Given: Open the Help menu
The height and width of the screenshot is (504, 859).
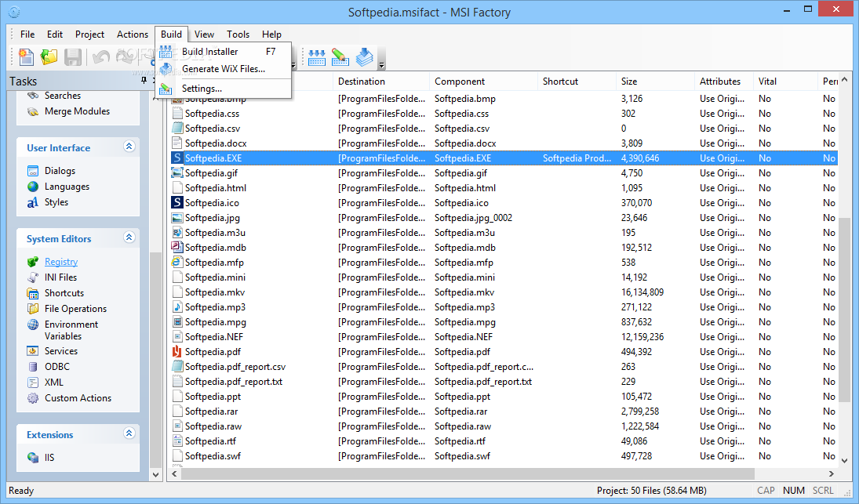Looking at the screenshot, I should [x=271, y=34].
